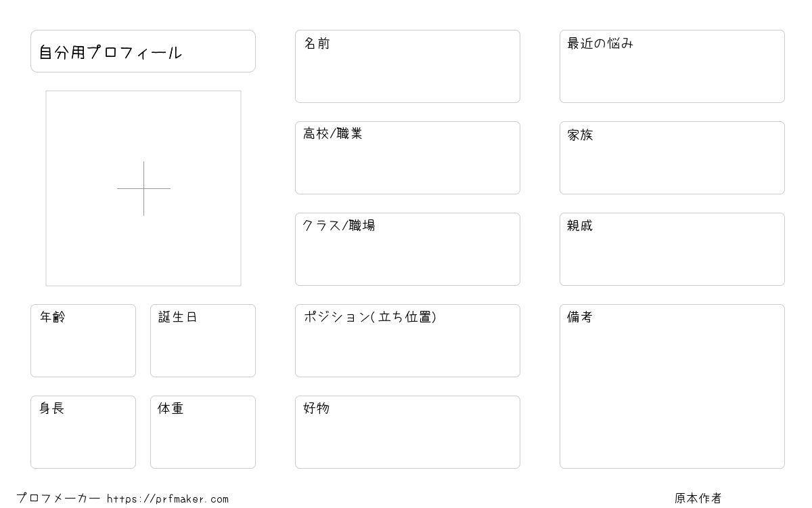This screenshot has height=508, width=812.
Task: Select the 最近の悩み field
Action: [672, 66]
